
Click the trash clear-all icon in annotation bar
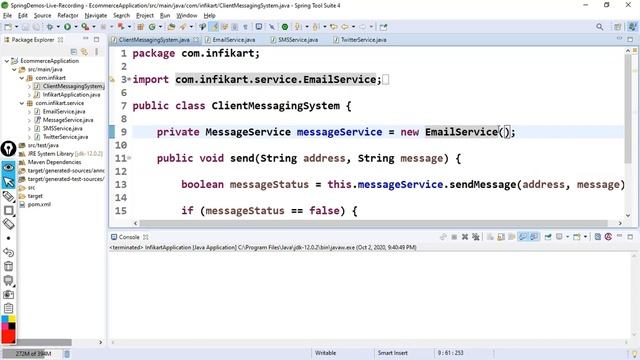point(8,266)
